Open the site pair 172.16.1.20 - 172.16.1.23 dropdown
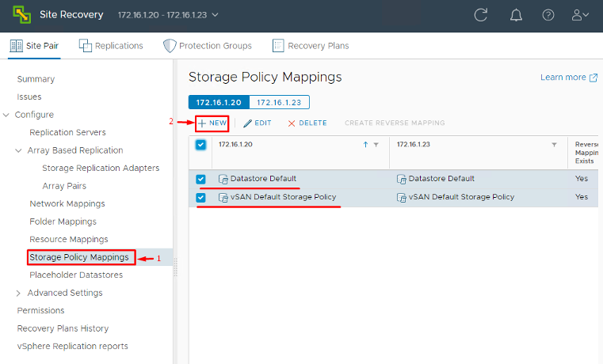The image size is (603, 364). (168, 15)
